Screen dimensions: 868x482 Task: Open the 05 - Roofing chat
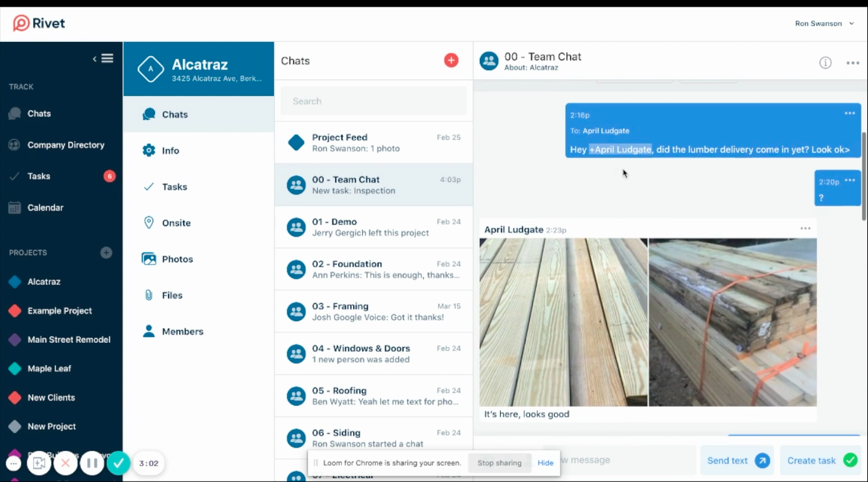pos(374,396)
